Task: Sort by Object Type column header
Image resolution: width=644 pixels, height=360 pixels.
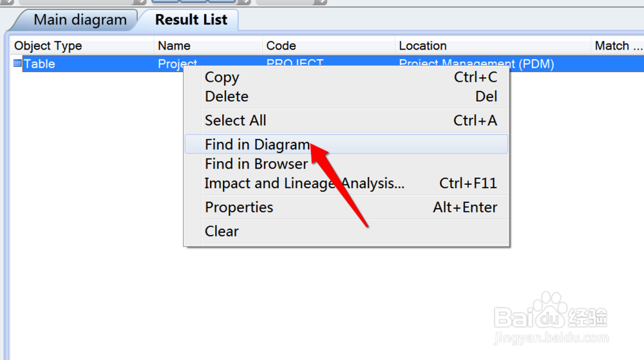Action: point(48,46)
